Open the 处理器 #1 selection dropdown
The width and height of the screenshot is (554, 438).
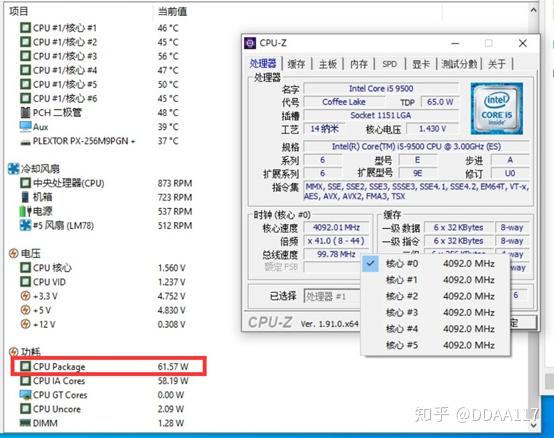332,296
